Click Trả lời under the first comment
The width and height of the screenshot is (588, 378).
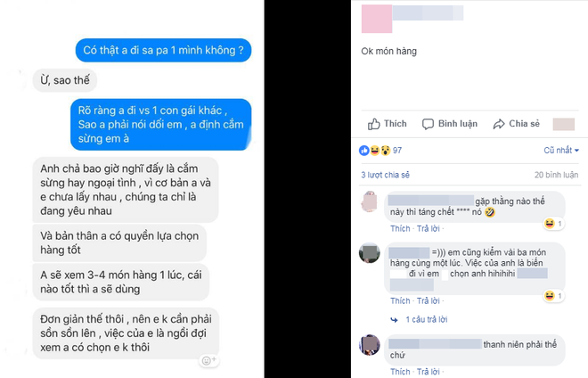pyautogui.click(x=428, y=228)
